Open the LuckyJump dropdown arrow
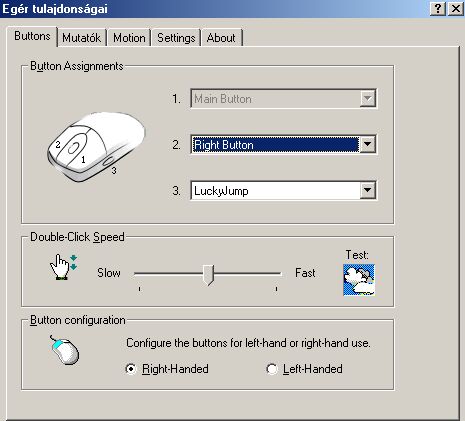 pos(367,190)
